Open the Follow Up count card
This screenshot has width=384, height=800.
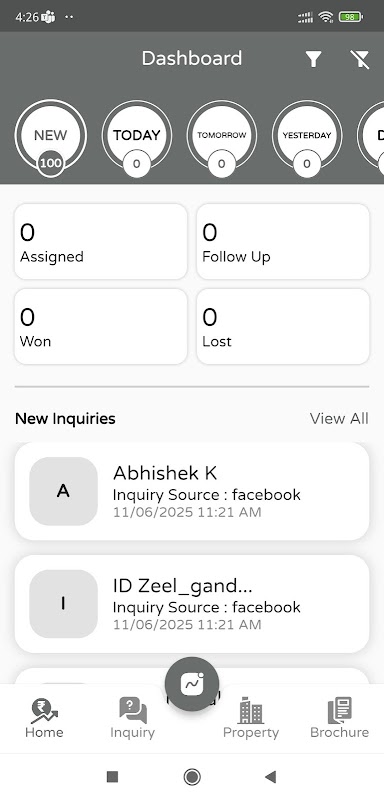283,241
